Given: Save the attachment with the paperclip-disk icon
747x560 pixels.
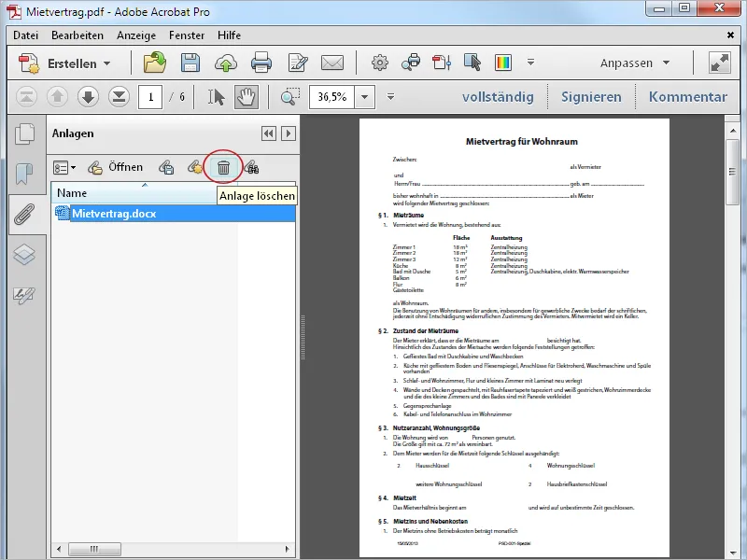Looking at the screenshot, I should click(166, 167).
